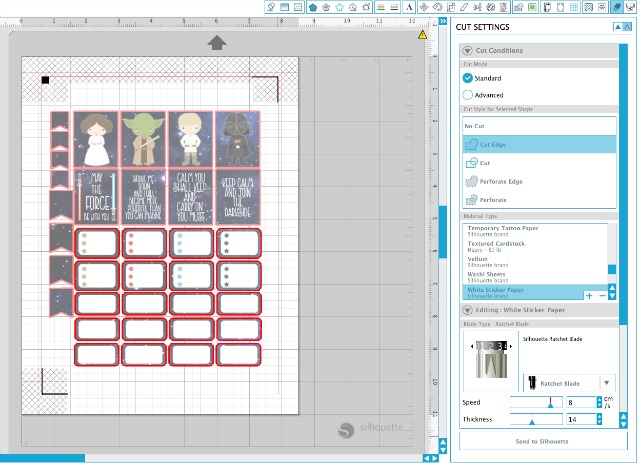Select the Standard cut mode radio button
Viewport: 640px width, 463px height.
click(468, 78)
